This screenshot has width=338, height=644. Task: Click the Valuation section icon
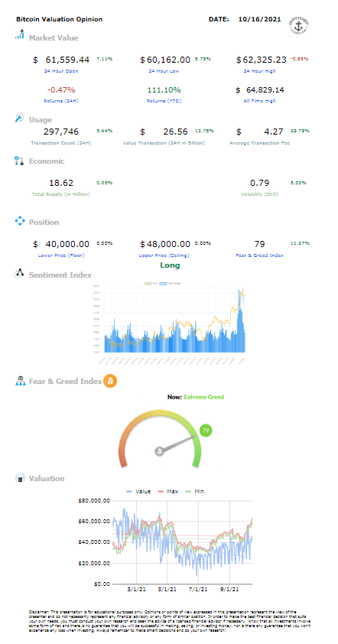pyautogui.click(x=20, y=478)
